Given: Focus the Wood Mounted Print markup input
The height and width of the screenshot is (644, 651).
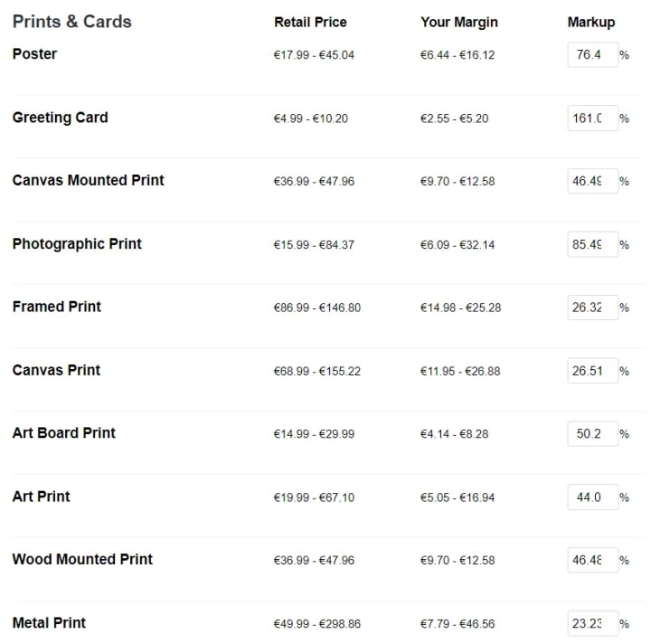Looking at the screenshot, I should point(592,560).
